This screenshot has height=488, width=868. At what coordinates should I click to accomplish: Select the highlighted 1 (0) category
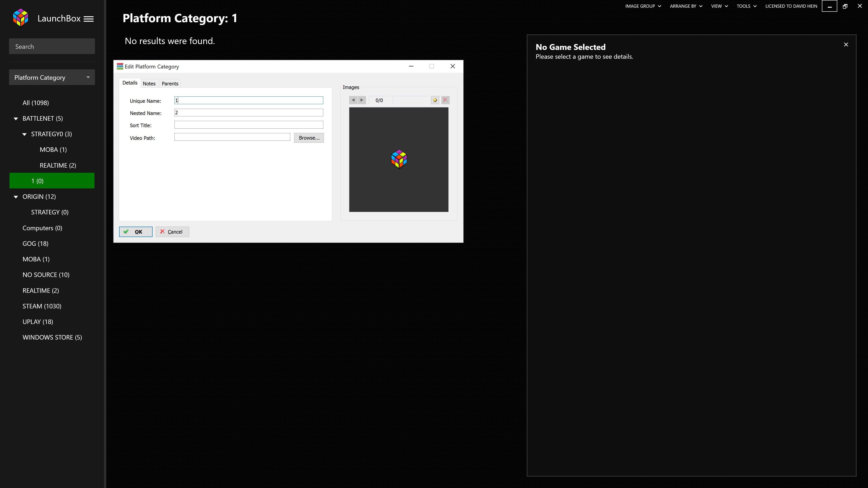point(52,181)
